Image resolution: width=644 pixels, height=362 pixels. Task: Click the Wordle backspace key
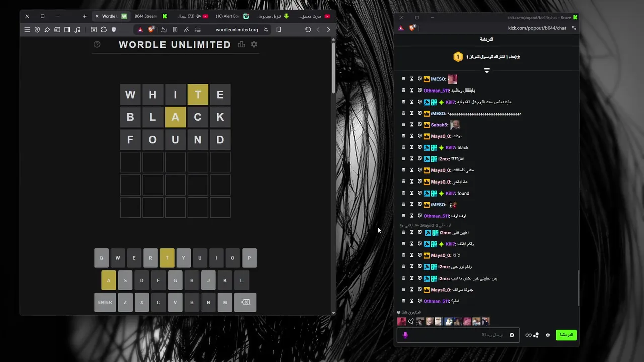click(x=246, y=302)
